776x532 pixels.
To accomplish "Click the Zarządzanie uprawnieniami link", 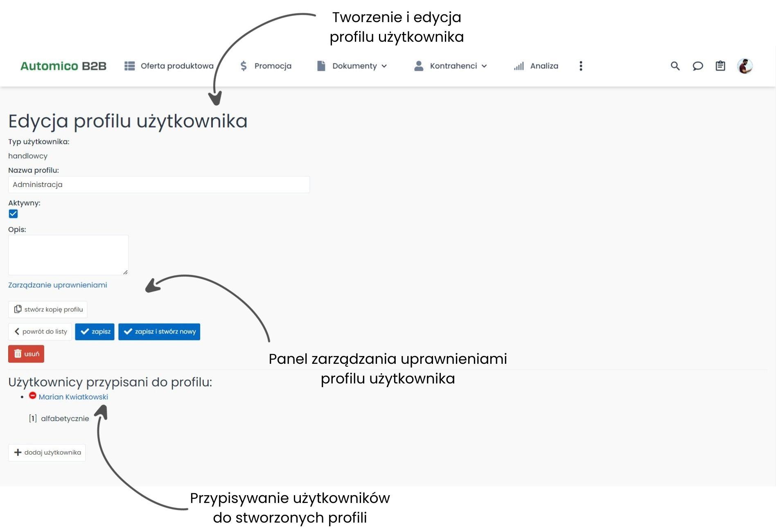I will [58, 285].
